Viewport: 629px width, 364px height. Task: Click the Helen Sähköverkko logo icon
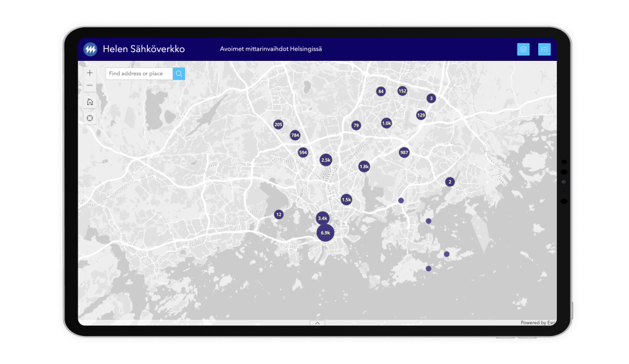pos(90,50)
